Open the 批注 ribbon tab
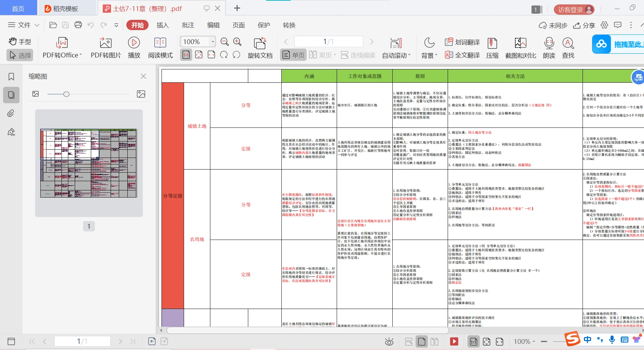The height and width of the screenshot is (350, 644). coord(188,25)
